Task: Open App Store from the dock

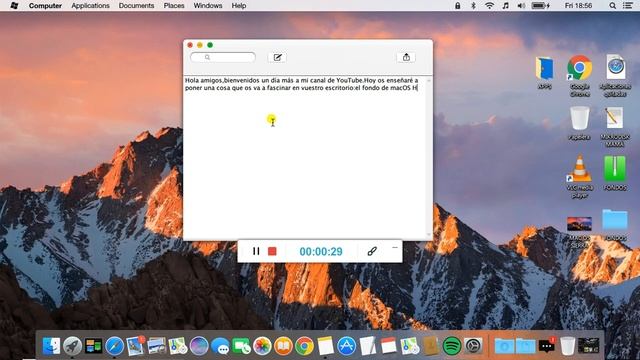Action: 347,346
